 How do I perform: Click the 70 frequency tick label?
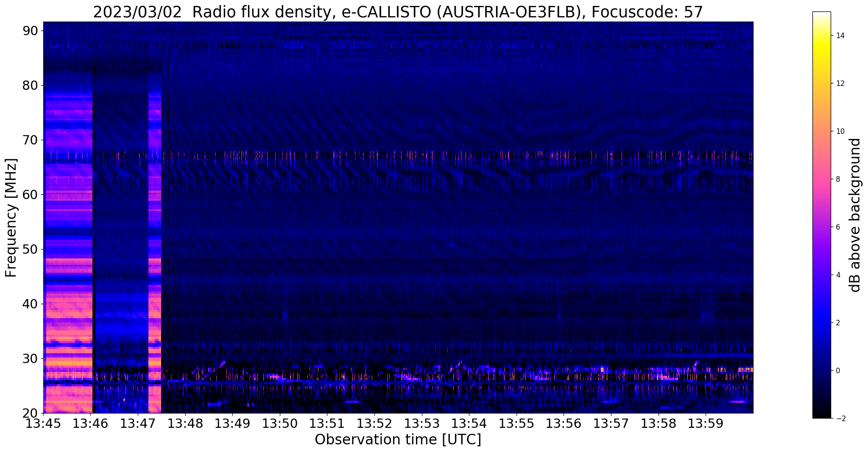coord(30,140)
